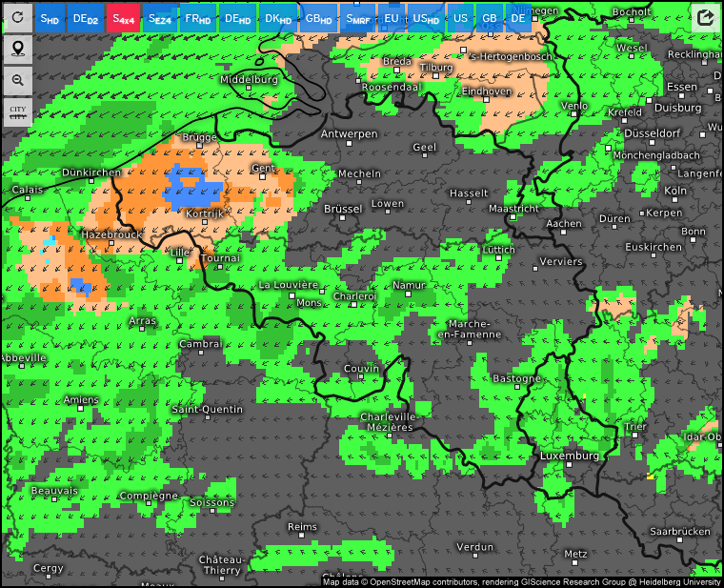Click the Trier city marker
The height and width of the screenshot is (588, 724).
pos(635,436)
